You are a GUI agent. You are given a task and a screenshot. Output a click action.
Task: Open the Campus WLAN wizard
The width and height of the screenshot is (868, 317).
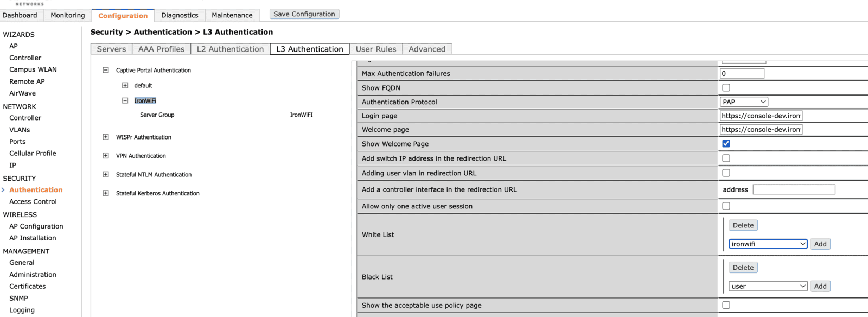(33, 69)
